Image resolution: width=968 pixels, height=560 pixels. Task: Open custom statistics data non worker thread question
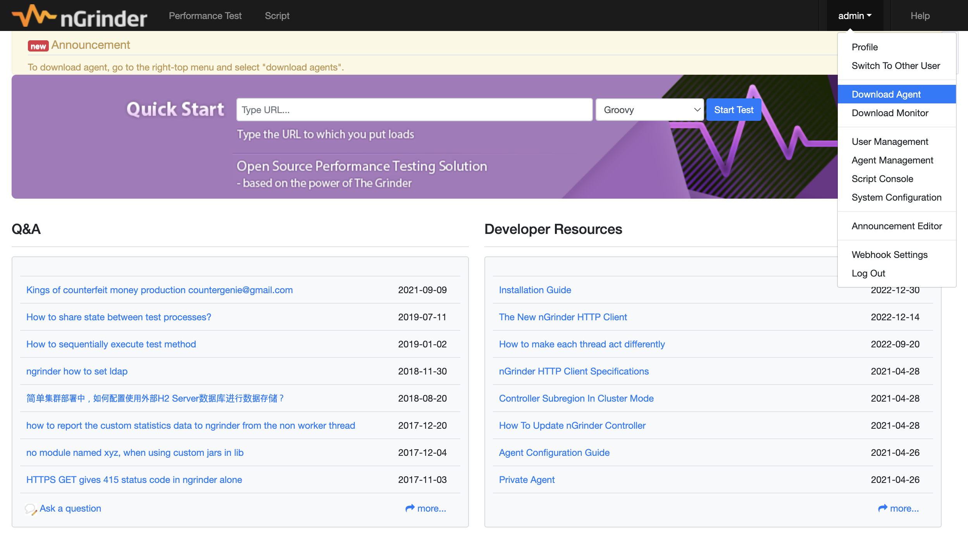190,426
